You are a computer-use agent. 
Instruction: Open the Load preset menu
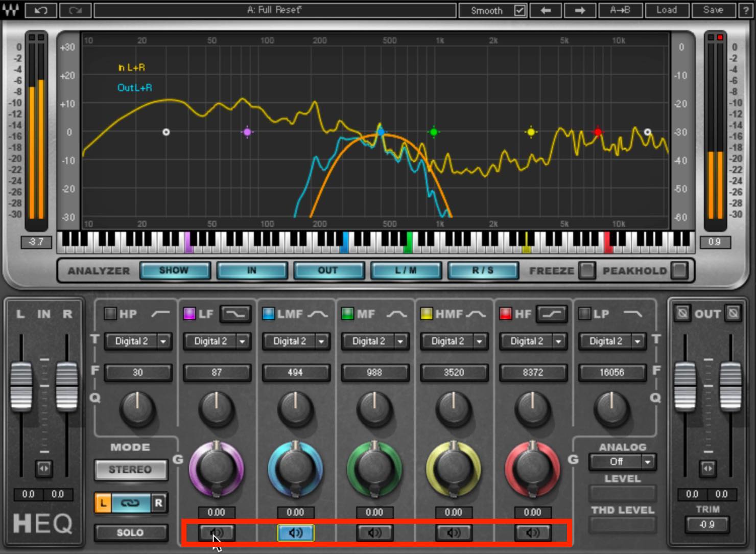[666, 10]
